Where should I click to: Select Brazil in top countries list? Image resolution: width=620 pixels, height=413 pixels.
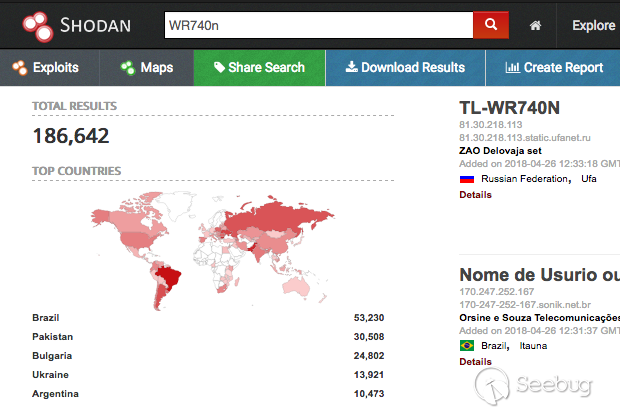[45, 318]
